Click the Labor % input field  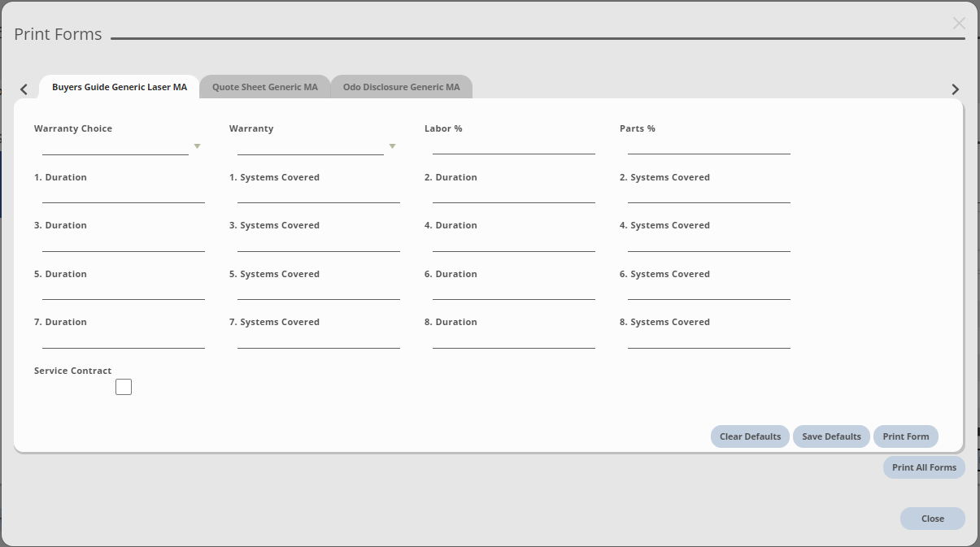(513, 146)
